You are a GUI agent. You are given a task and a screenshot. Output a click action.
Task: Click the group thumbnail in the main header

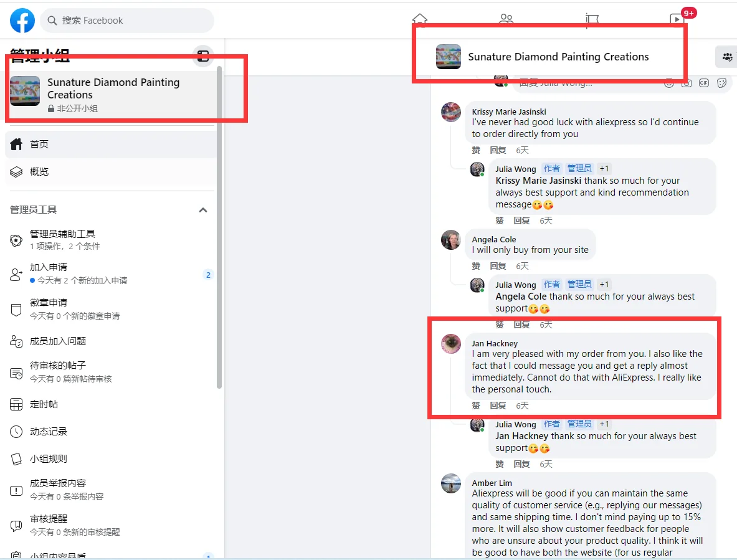click(449, 57)
